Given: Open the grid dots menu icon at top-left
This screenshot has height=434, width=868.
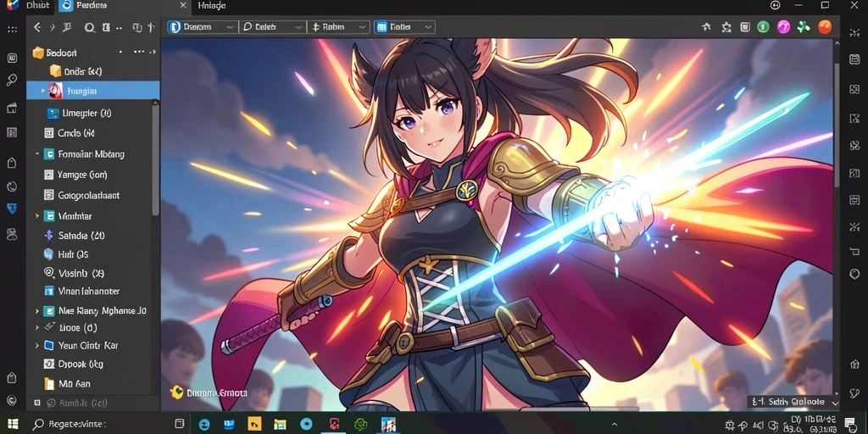Looking at the screenshot, I should click(12, 30).
